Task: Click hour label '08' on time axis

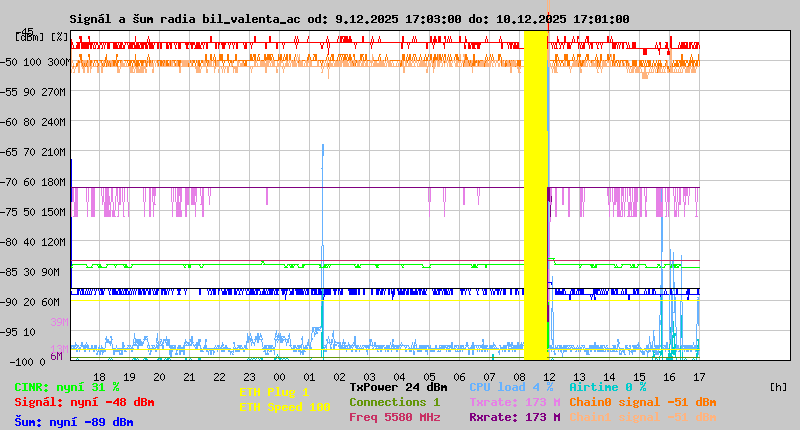Action: pos(519,377)
